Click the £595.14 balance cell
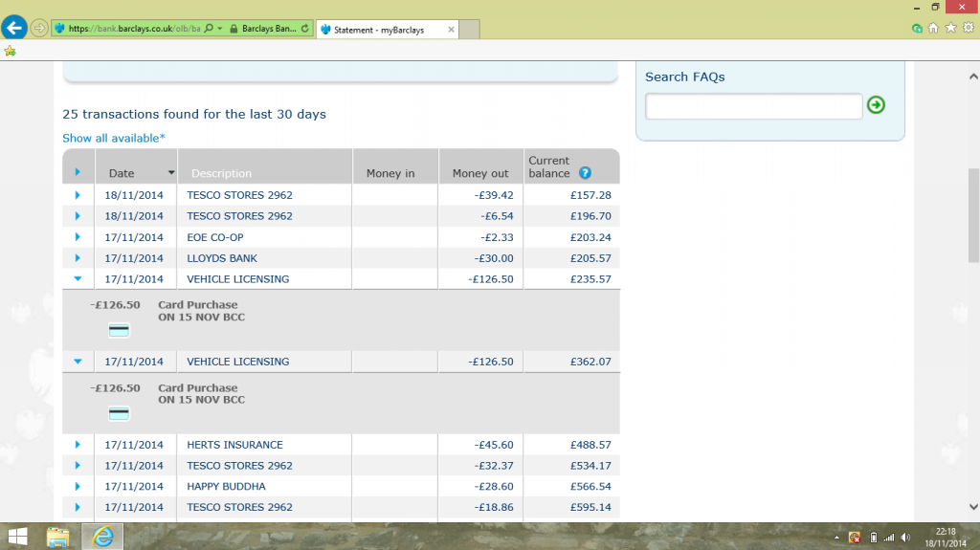 (590, 507)
